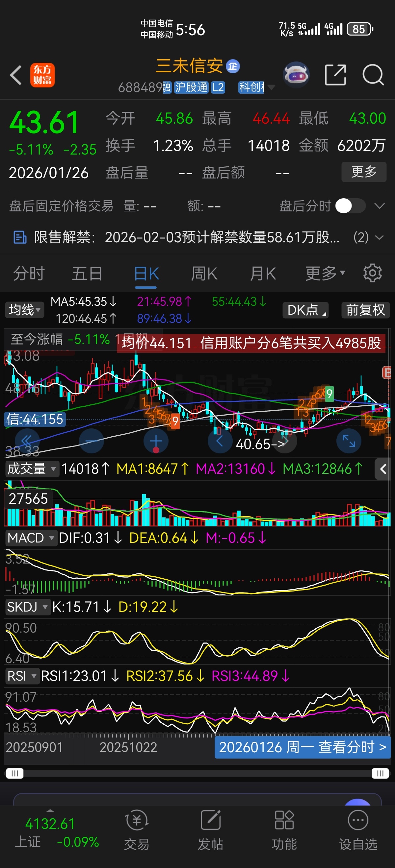Tap the 限售解禁 document icon
The image size is (395, 868).
click(20, 237)
